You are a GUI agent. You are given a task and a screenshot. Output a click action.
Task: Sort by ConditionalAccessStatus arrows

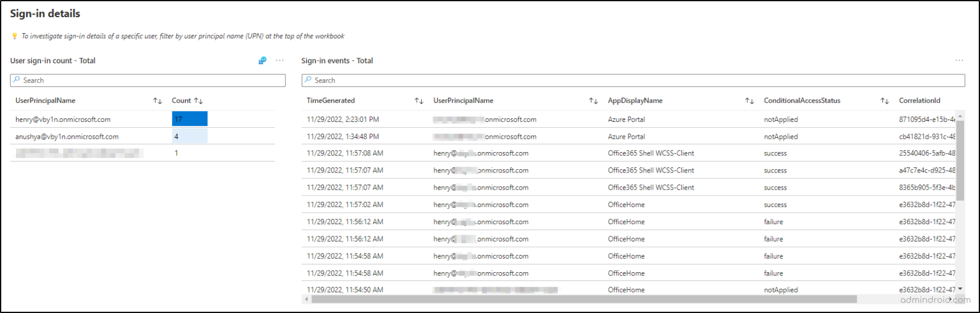[x=885, y=101]
